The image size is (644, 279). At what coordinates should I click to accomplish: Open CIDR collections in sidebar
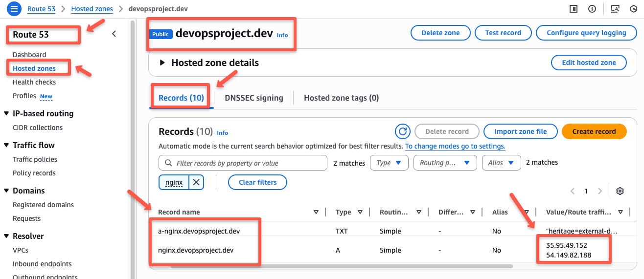coord(38,128)
